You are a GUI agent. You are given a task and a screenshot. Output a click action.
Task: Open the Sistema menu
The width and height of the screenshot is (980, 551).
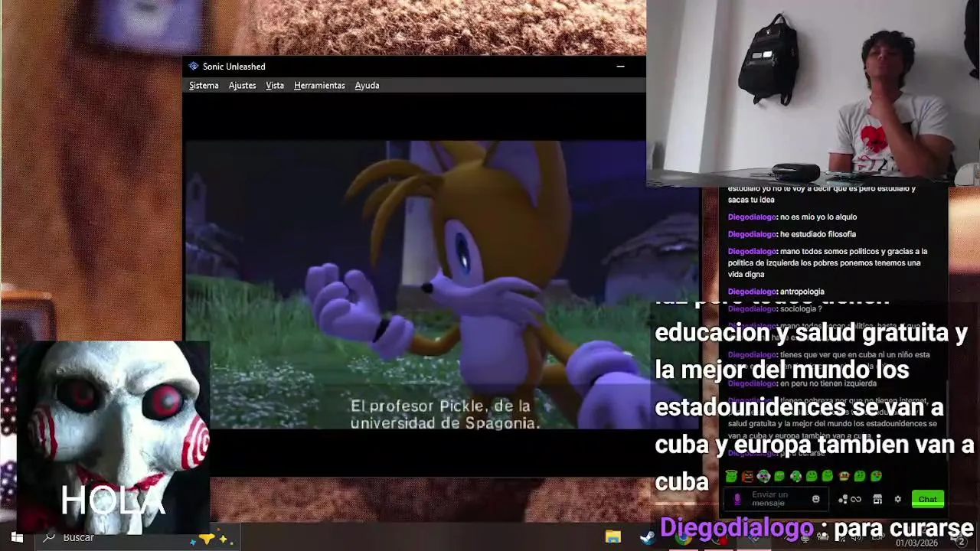point(204,86)
